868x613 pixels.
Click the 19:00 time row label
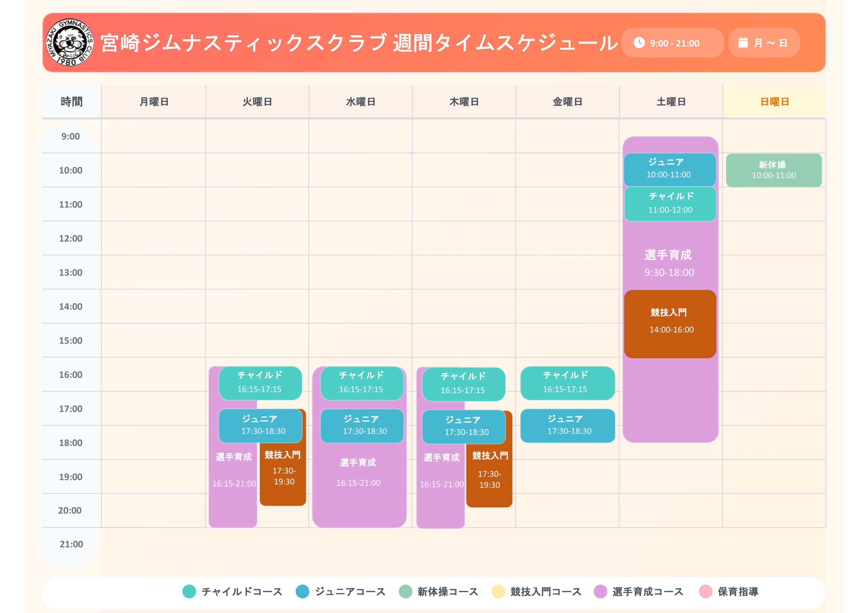coord(71,476)
